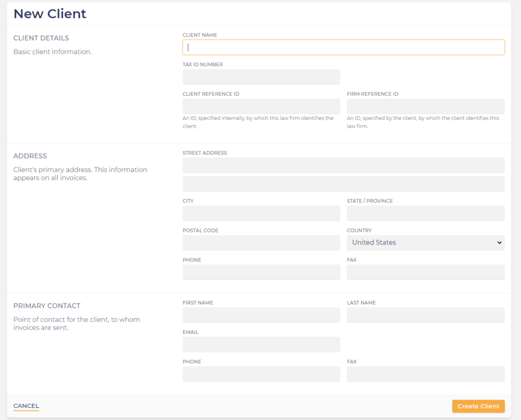Click the Client Name input field
The height and width of the screenshot is (420, 521).
point(343,47)
